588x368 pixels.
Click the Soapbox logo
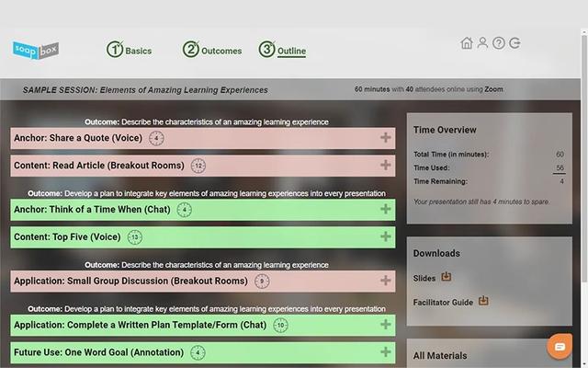[x=36, y=50]
